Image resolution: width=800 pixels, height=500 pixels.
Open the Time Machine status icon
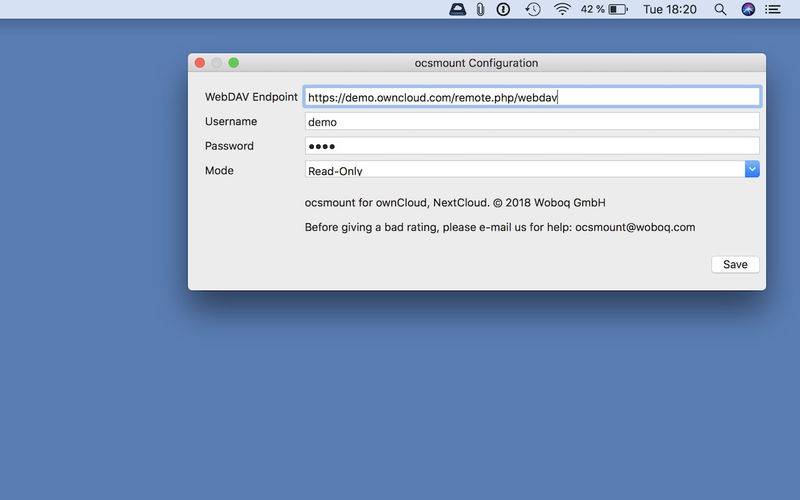(x=533, y=9)
